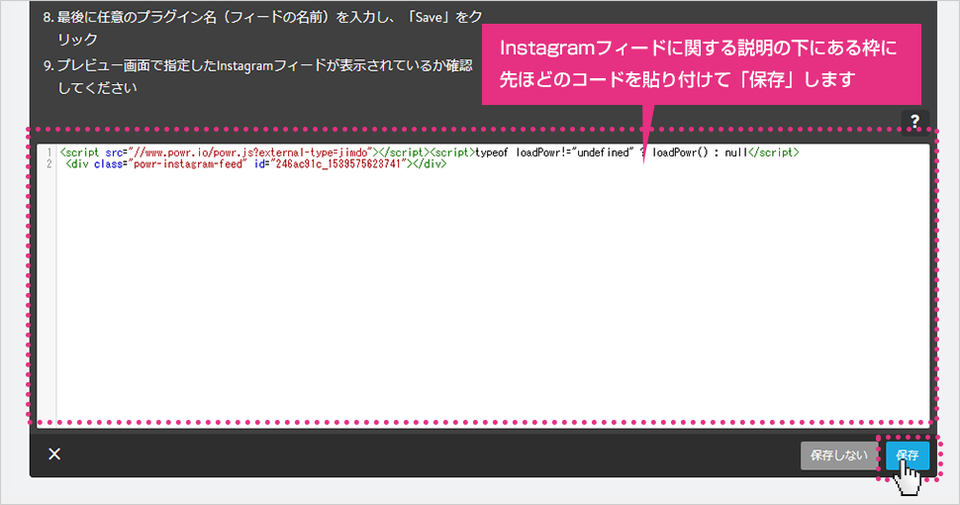The image size is (960, 505).
Task: Click line number 1 in the gutter
Action: 49,152
